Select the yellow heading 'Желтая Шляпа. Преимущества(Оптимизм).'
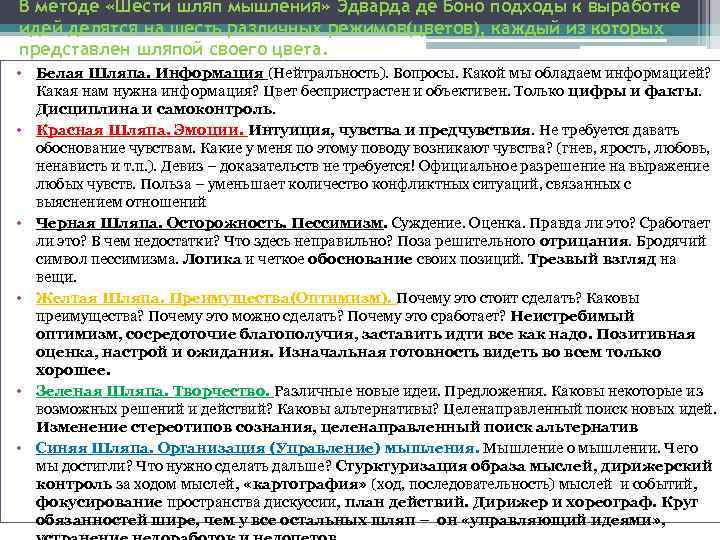The image size is (720, 540). point(214,298)
